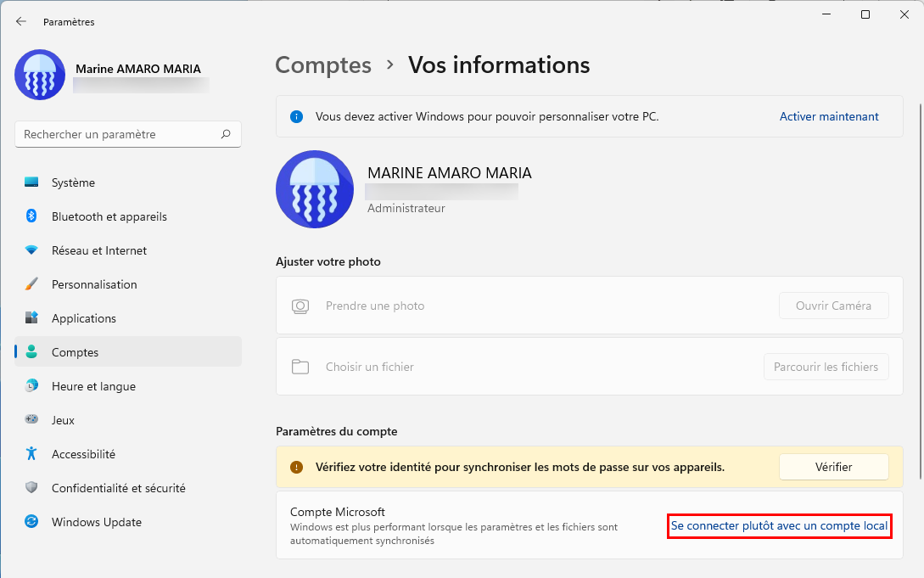Focus the Rechercher un paramètre field

(128, 134)
